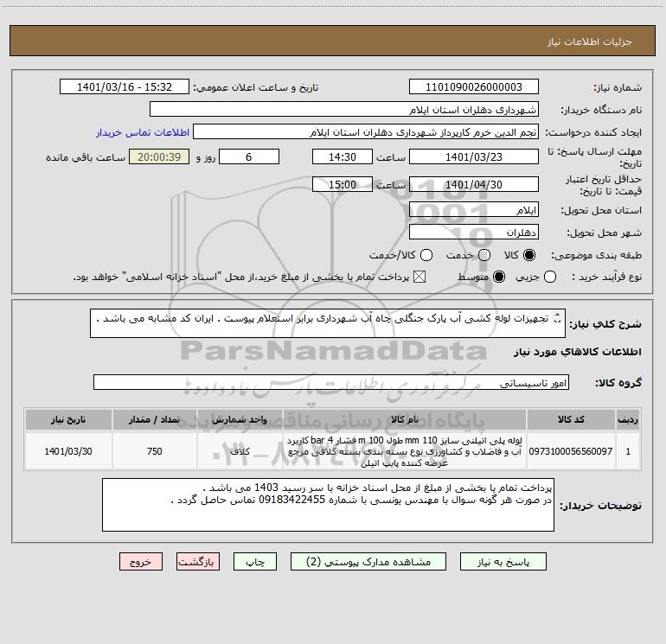Toggle the Islamic treasury bonds payment checkbox
The width and height of the screenshot is (666, 644).
click(419, 277)
